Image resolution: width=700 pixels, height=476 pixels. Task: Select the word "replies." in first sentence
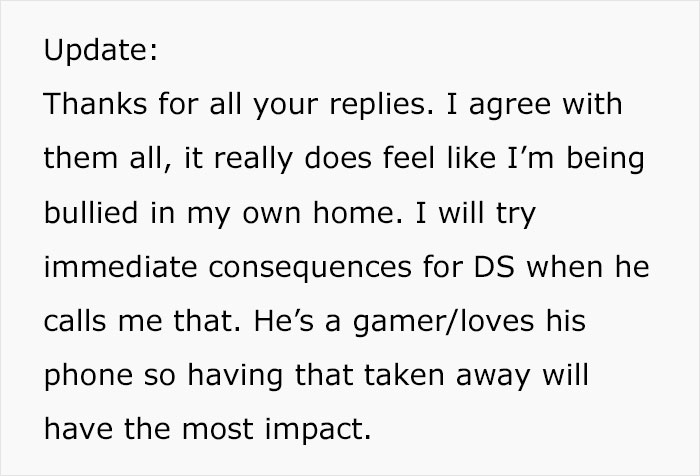point(381,106)
